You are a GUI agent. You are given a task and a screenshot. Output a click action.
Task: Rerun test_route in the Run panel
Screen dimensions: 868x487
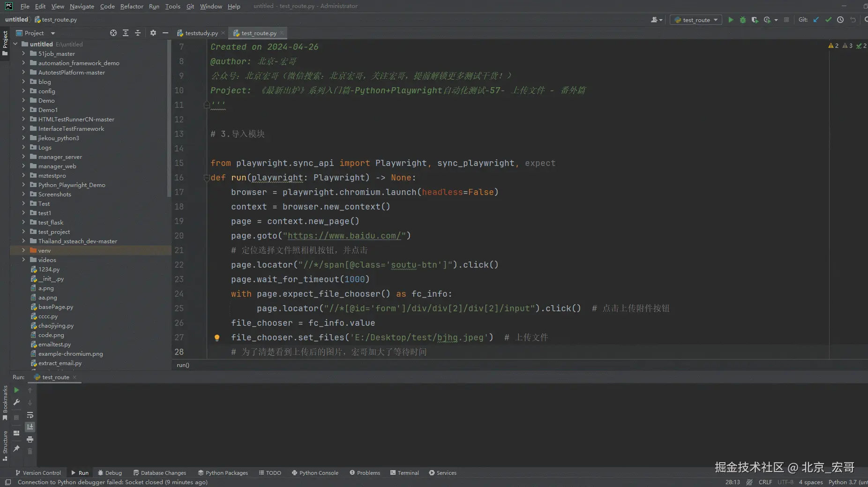click(16, 390)
